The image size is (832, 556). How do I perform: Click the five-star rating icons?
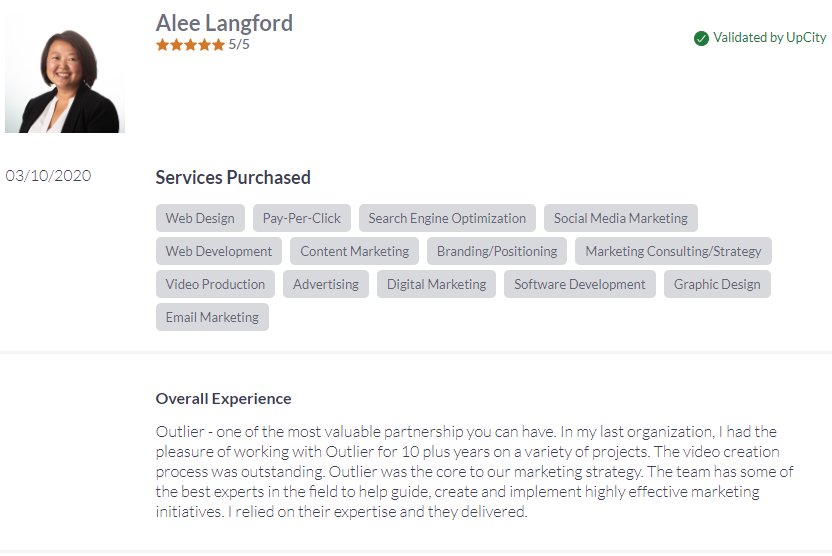[x=190, y=45]
